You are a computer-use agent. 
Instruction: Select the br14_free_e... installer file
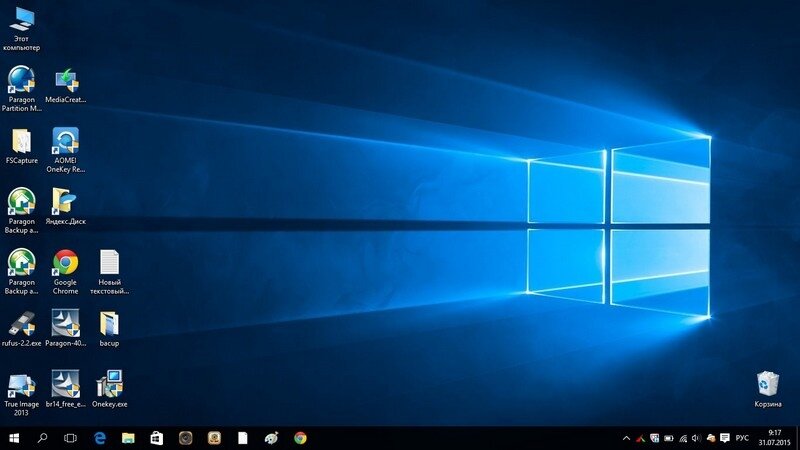coord(65,389)
